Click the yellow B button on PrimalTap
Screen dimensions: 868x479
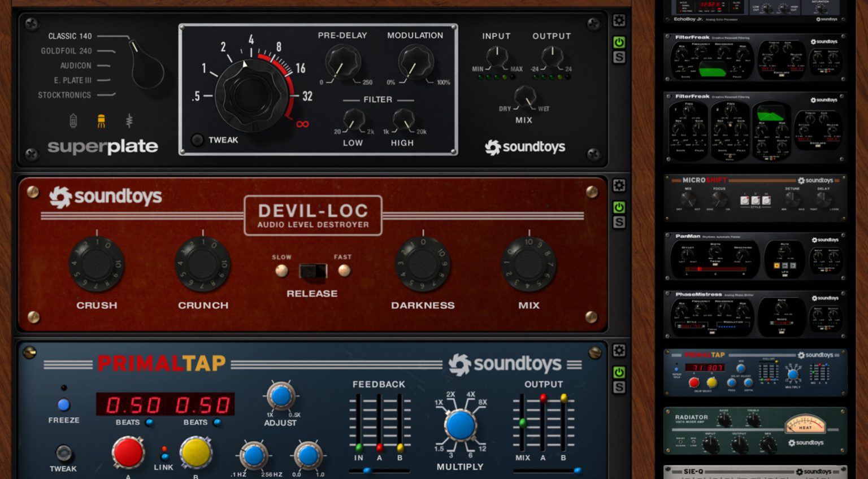(x=196, y=452)
